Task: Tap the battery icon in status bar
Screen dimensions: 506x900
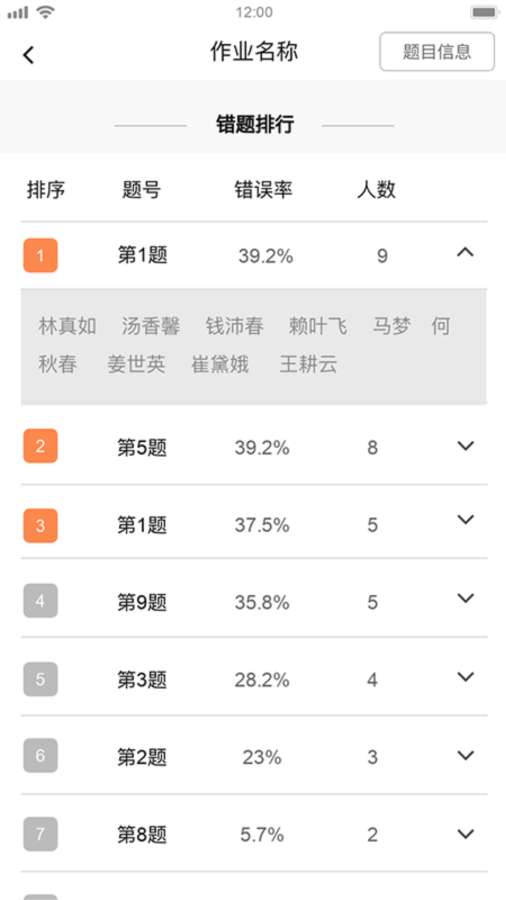Action: (483, 12)
